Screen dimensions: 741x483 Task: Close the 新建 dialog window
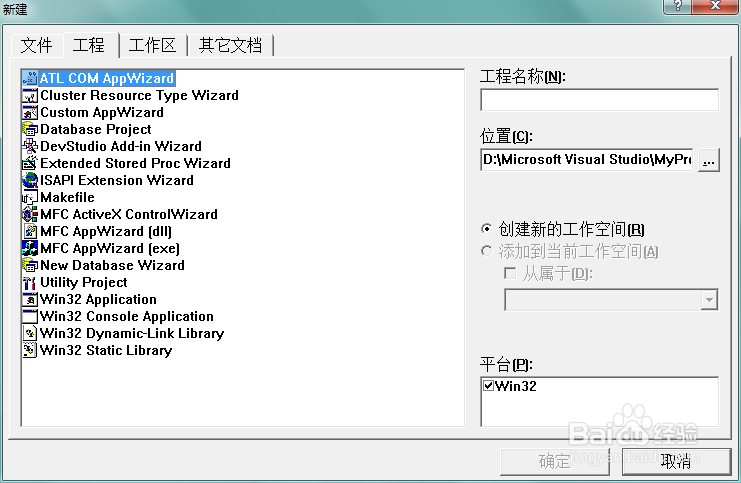pyautogui.click(x=715, y=6)
